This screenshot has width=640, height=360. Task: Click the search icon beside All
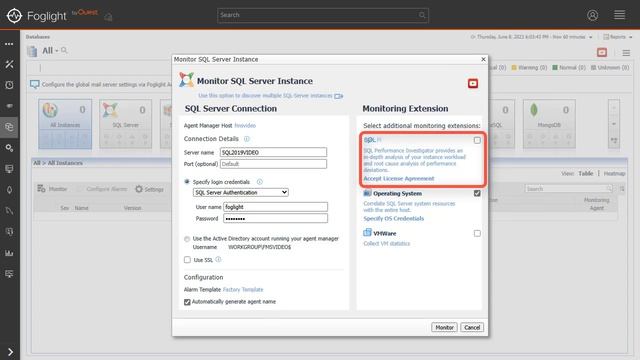point(64,51)
